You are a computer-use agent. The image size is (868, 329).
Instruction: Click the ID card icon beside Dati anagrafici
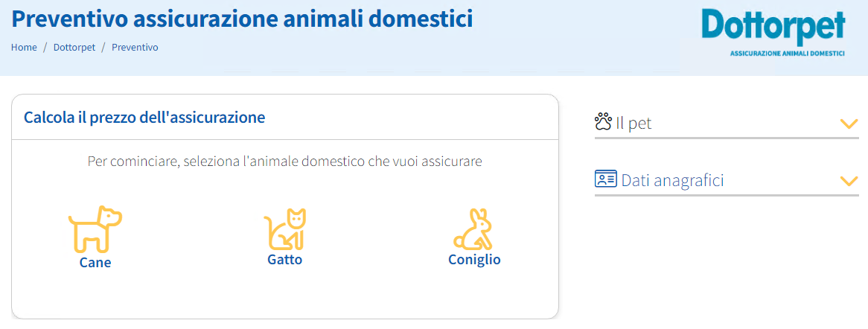tap(606, 179)
